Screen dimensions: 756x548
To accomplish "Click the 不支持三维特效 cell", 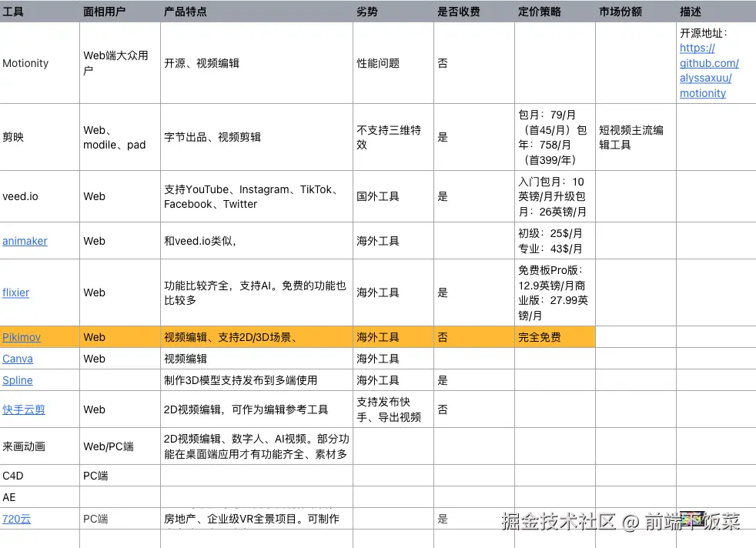I will (393, 137).
